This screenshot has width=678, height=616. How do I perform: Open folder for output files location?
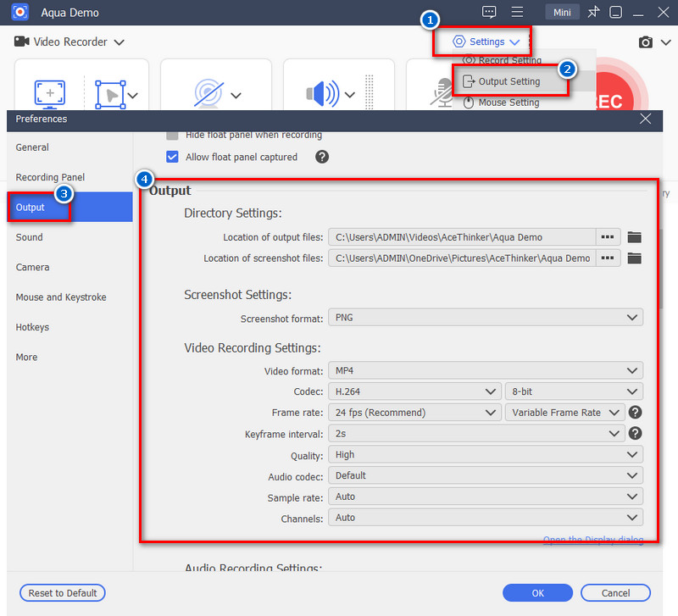(634, 236)
